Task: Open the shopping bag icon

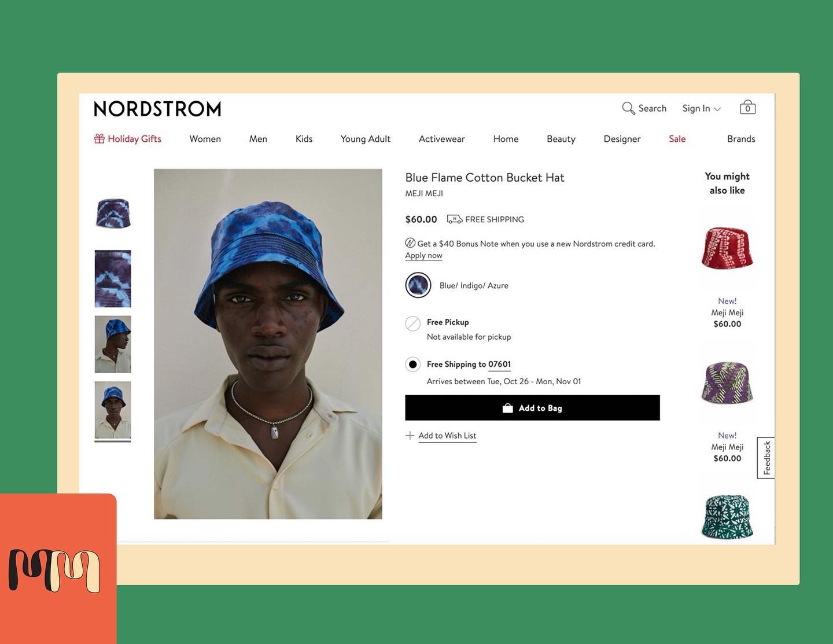Action: click(747, 107)
